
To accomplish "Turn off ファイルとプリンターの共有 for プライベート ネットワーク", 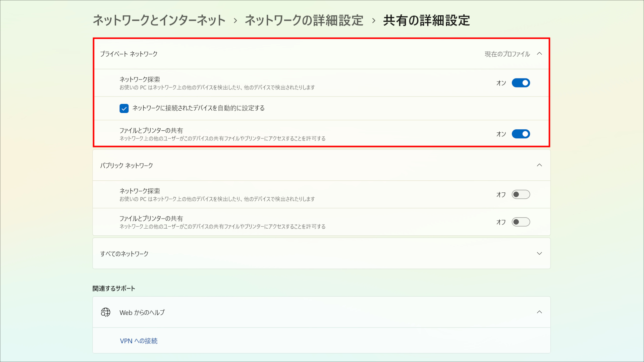I will click(521, 134).
